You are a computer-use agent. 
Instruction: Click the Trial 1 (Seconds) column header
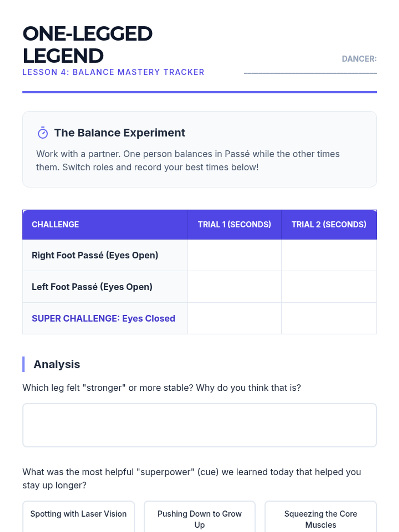tap(234, 224)
